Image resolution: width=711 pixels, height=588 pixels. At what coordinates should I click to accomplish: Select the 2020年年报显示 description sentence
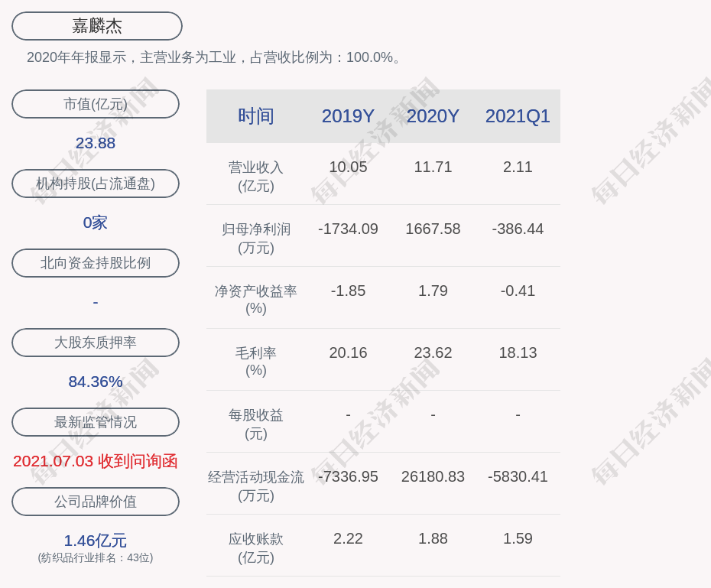click(214, 57)
